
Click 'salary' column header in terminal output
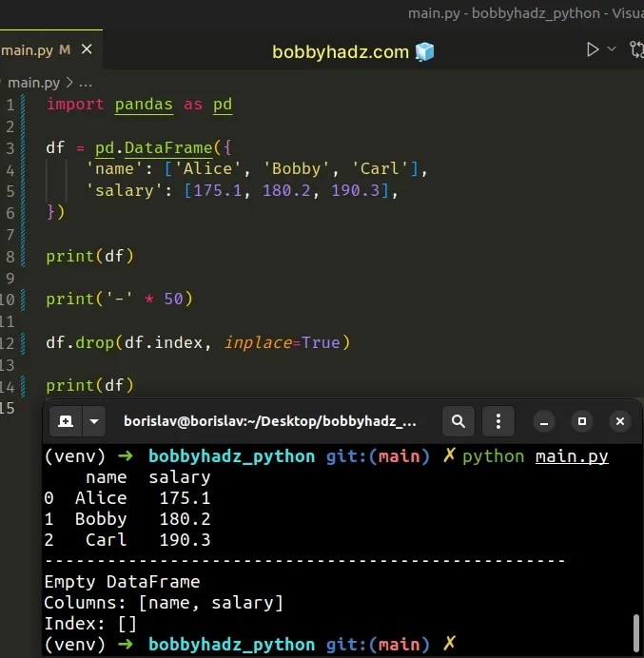tap(180, 477)
